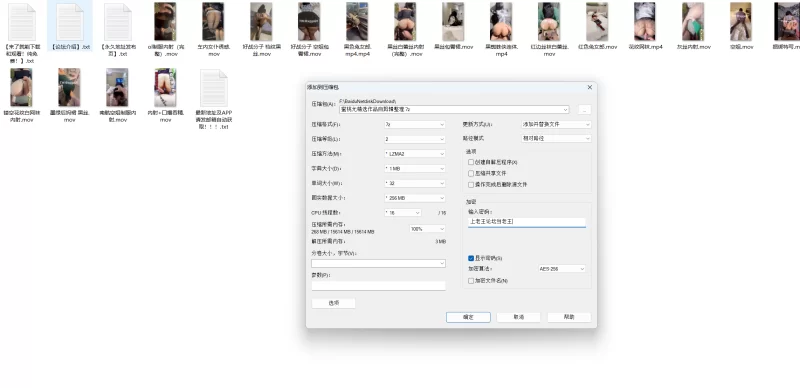Open the memory usage 100% dropdown
Viewport: 800px width, 388px height.
428,229
